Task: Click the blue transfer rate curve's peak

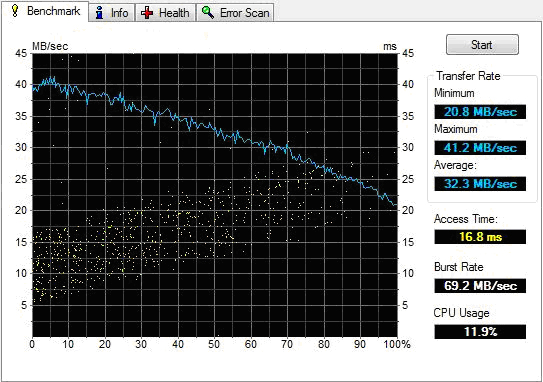Action: tap(53, 78)
